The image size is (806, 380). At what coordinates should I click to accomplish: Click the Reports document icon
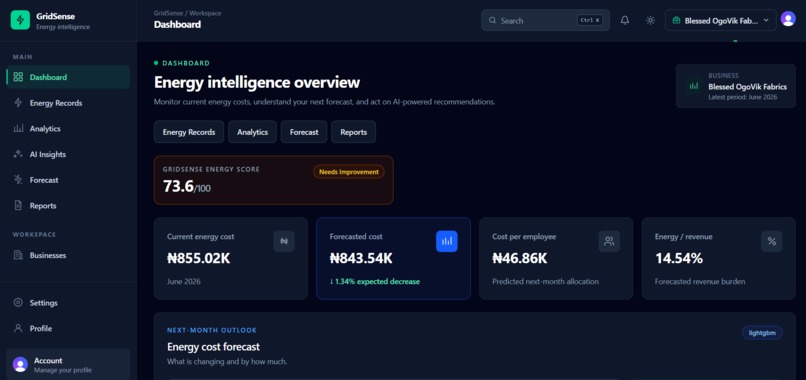pyautogui.click(x=18, y=206)
